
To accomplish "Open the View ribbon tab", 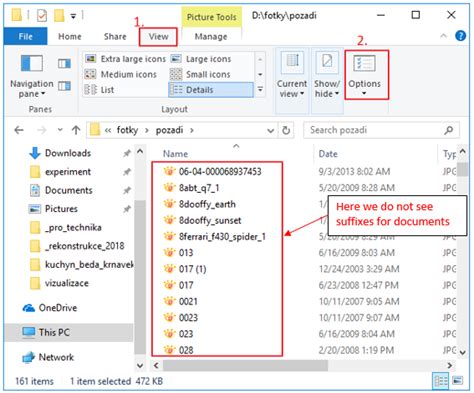I will click(158, 36).
